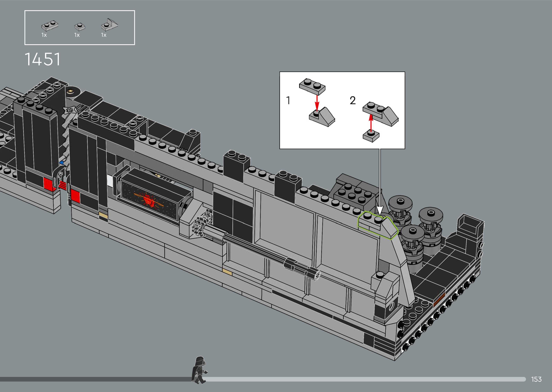Click the dark completed progress bar section
This screenshot has width=552, height=392.
pos(97,379)
